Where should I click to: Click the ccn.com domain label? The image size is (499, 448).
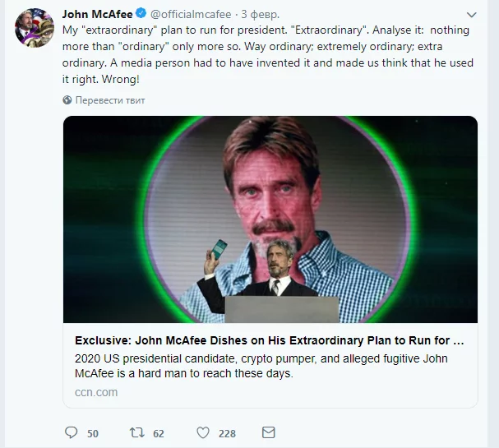(90, 392)
